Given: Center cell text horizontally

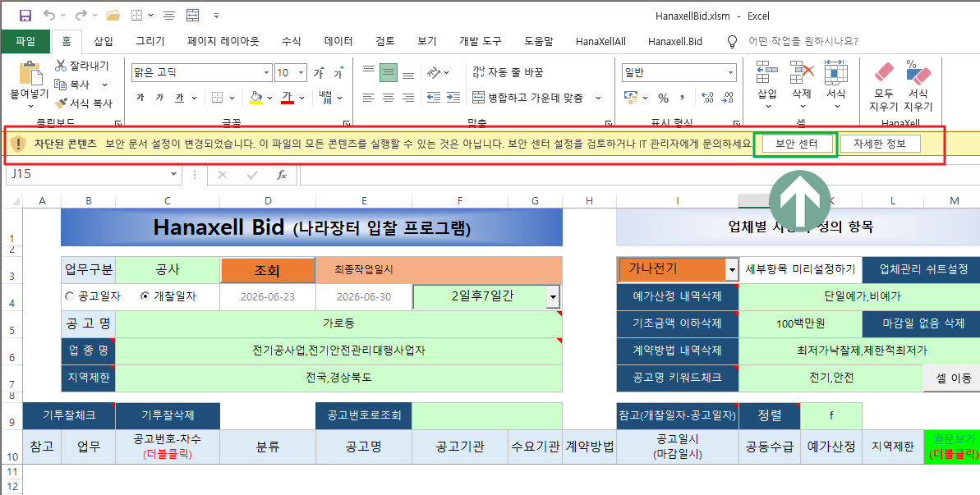Looking at the screenshot, I should [389, 98].
